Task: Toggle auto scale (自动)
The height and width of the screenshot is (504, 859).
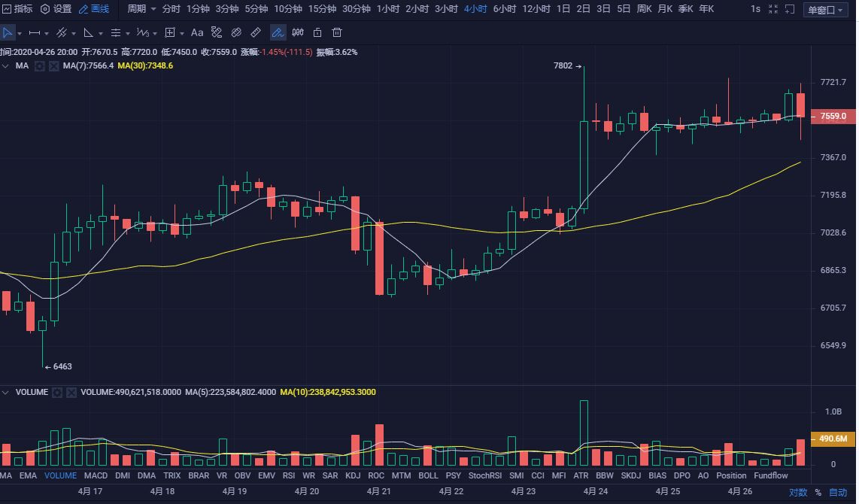Action: pos(837,493)
